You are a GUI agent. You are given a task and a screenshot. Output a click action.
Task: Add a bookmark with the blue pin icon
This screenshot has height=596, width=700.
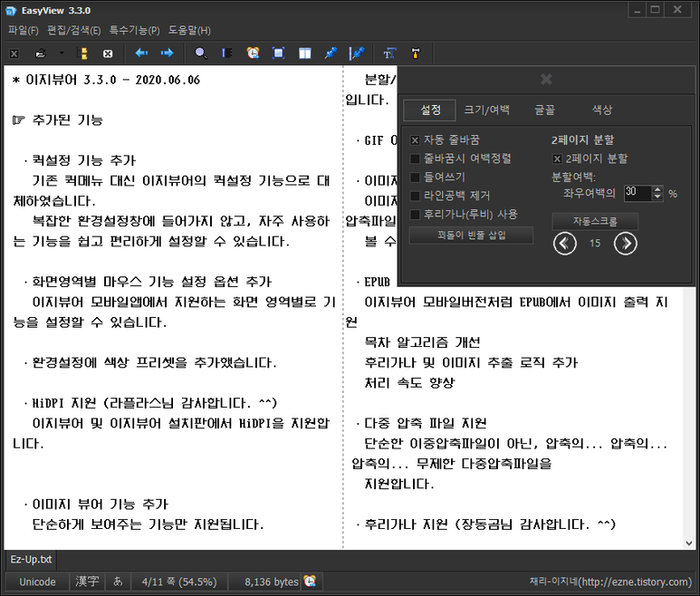click(x=331, y=53)
